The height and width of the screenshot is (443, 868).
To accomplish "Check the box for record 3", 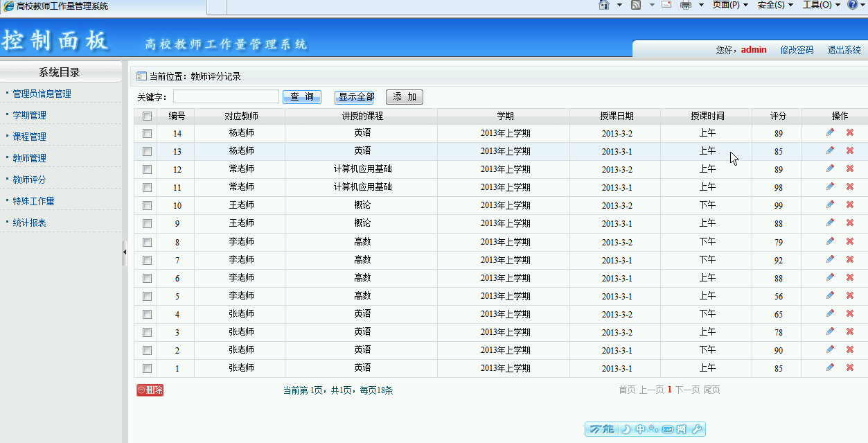I will coord(147,332).
